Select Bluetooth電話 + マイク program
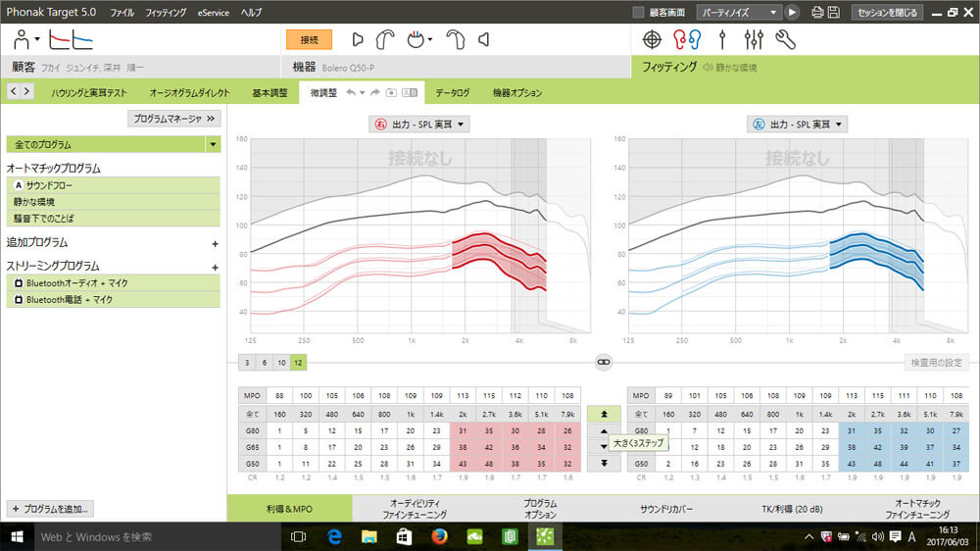This screenshot has width=980, height=551. click(x=113, y=300)
